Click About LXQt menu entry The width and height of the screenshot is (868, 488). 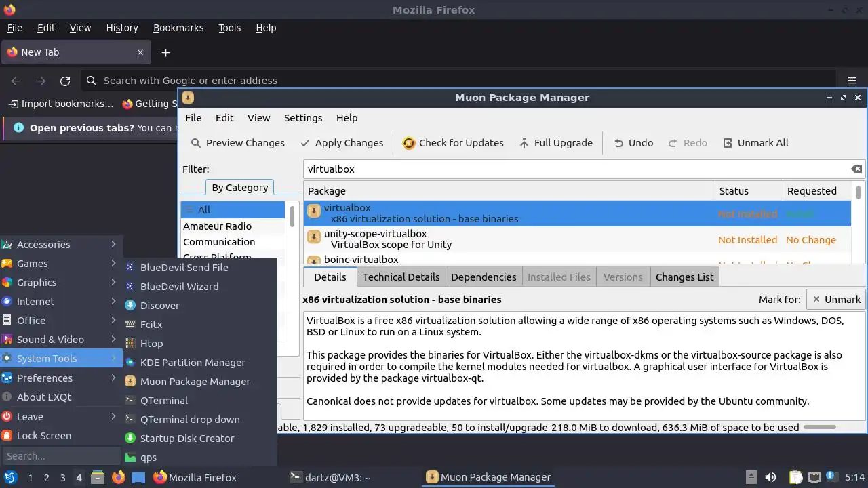pos(61,397)
